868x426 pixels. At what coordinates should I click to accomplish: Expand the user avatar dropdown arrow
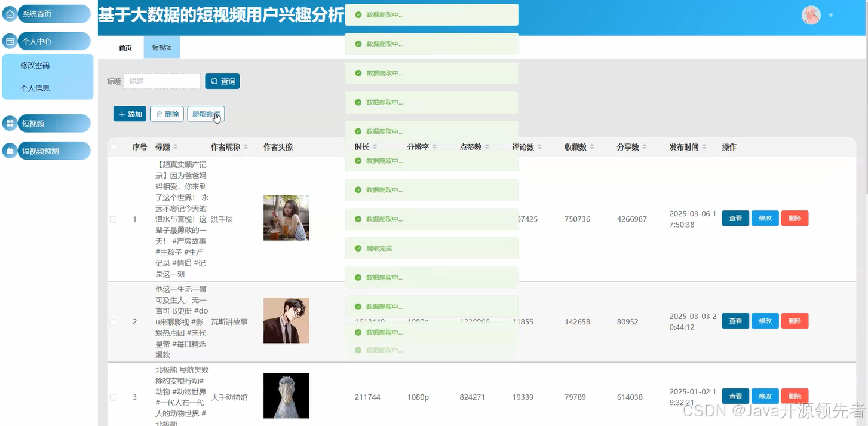point(831,16)
